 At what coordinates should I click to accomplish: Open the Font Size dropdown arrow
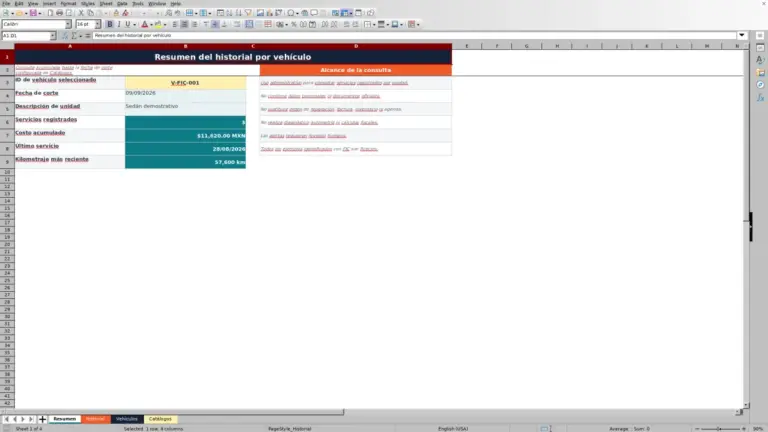[97, 24]
